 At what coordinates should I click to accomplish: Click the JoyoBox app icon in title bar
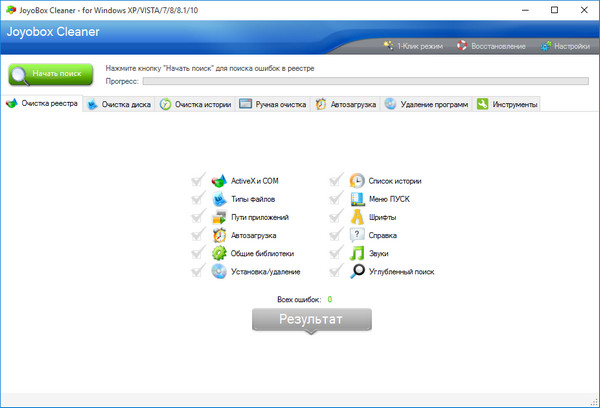click(11, 10)
